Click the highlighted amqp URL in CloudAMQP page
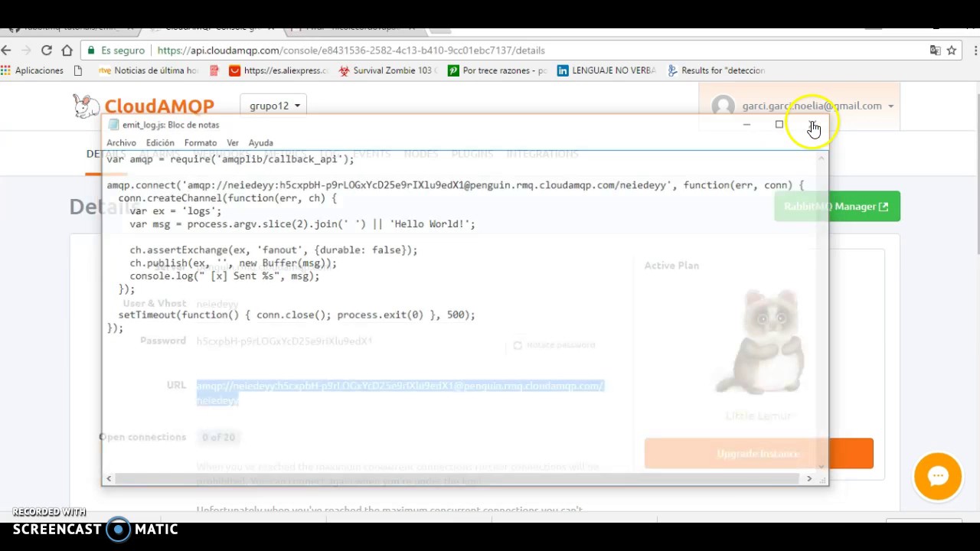The width and height of the screenshot is (980, 551). (400, 393)
